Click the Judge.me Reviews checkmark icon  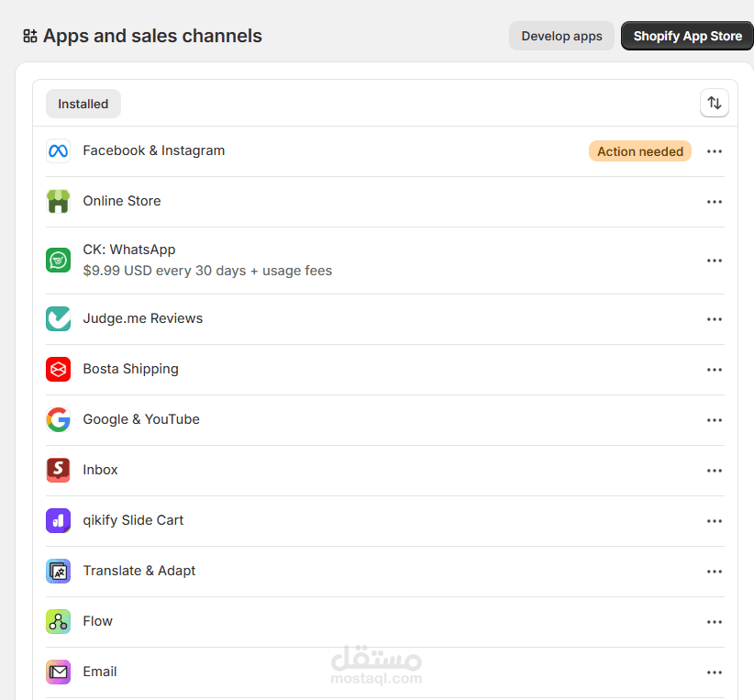click(58, 319)
